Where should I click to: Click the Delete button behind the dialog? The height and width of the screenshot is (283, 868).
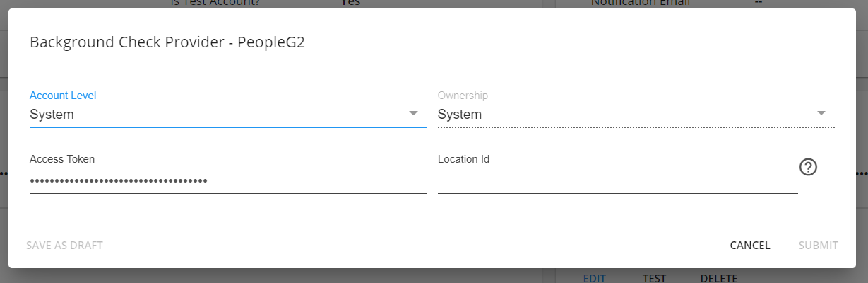pos(719,278)
